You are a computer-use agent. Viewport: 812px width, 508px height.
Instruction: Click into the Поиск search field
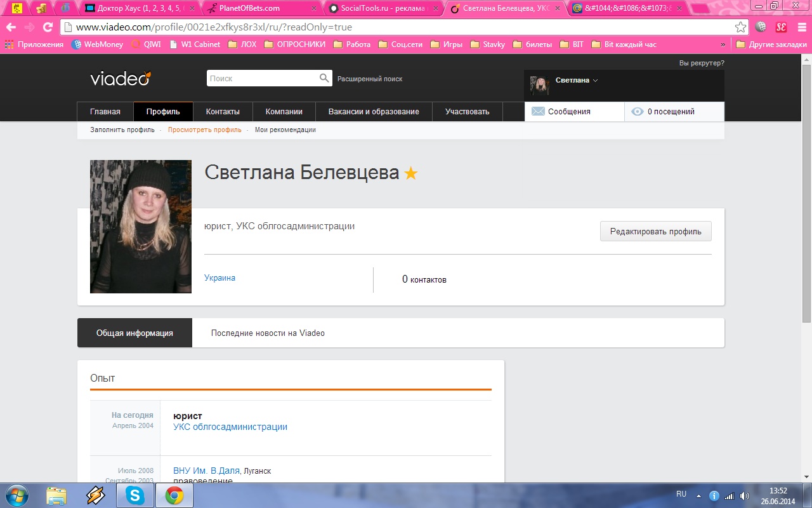coord(261,78)
